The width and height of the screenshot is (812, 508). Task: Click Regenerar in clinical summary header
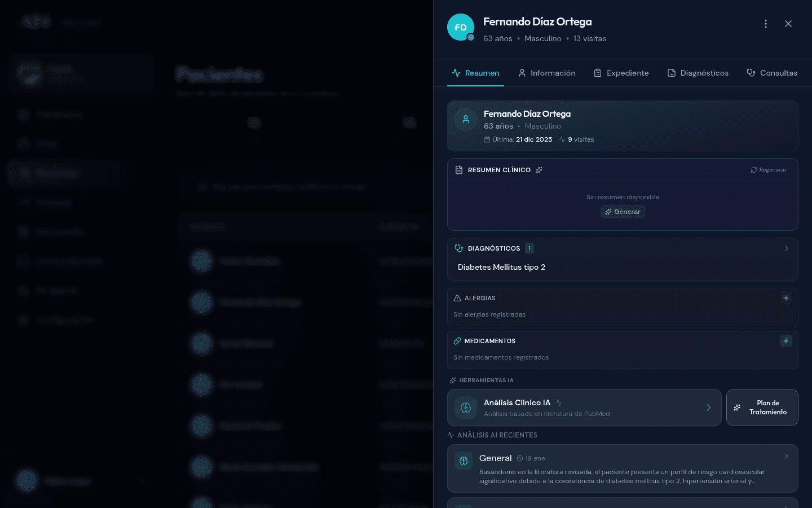[x=769, y=170]
